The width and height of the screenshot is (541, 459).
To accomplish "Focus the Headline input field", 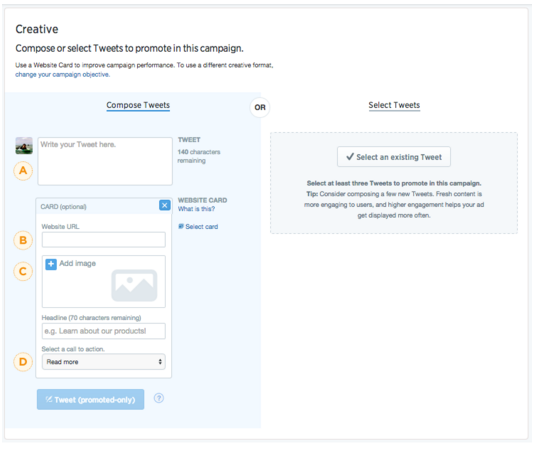I will click(x=104, y=331).
